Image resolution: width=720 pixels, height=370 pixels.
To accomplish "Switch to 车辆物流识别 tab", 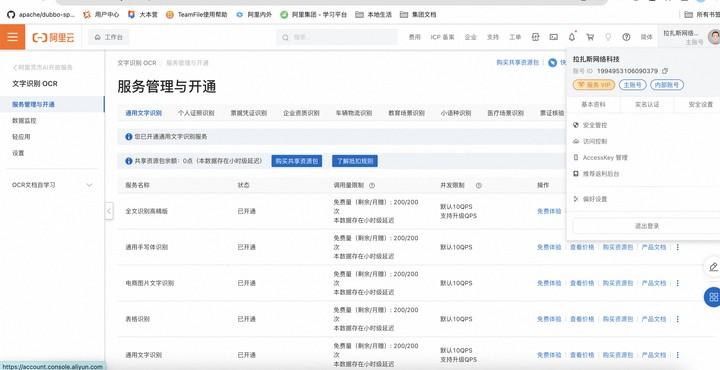I will tap(354, 113).
